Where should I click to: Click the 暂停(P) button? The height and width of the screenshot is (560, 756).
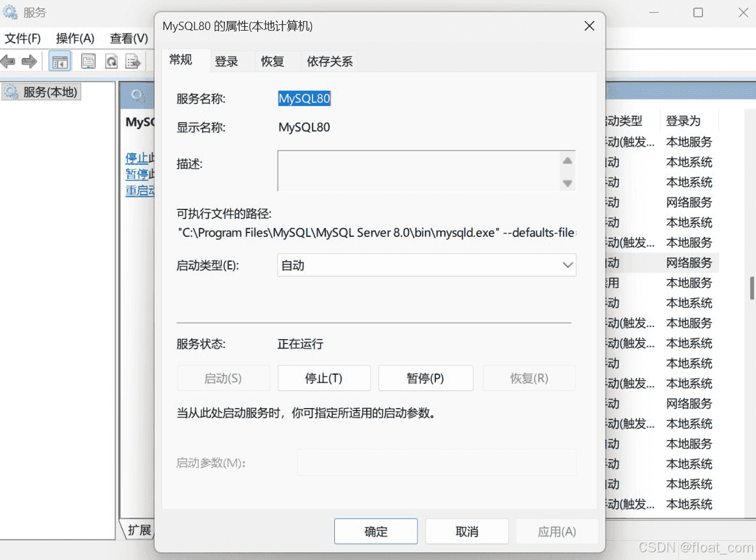(425, 378)
